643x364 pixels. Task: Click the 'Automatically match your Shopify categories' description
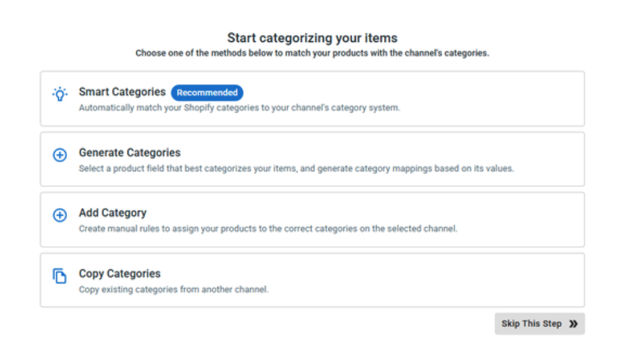tap(239, 108)
